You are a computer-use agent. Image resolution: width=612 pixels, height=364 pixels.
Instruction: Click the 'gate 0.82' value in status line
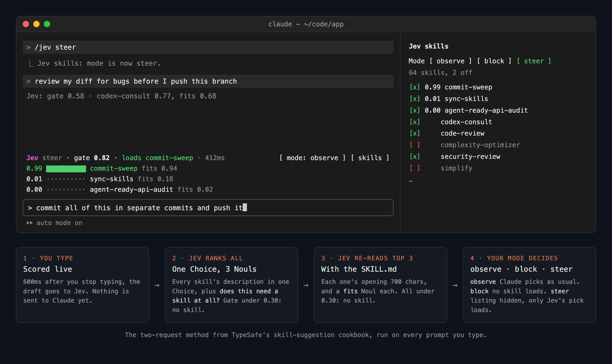coord(92,158)
